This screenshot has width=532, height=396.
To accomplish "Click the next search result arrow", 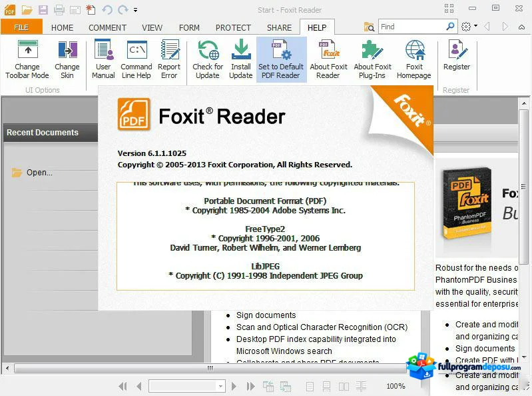I will [x=505, y=27].
